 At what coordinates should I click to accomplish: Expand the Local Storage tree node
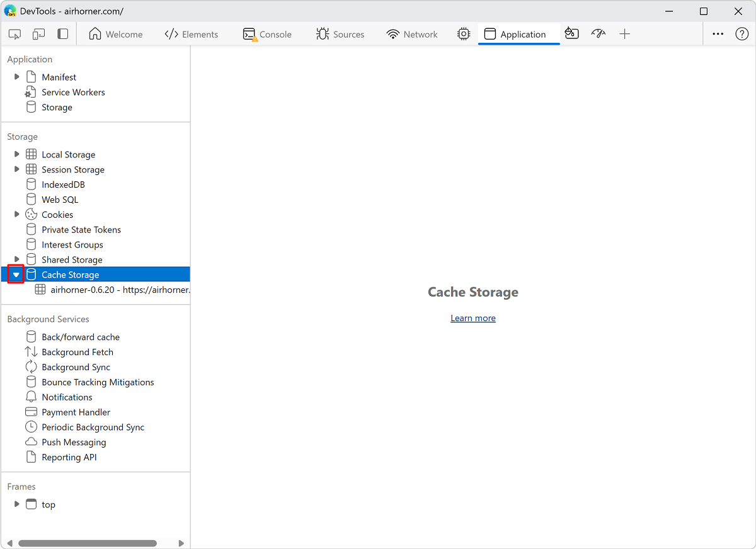tap(17, 154)
